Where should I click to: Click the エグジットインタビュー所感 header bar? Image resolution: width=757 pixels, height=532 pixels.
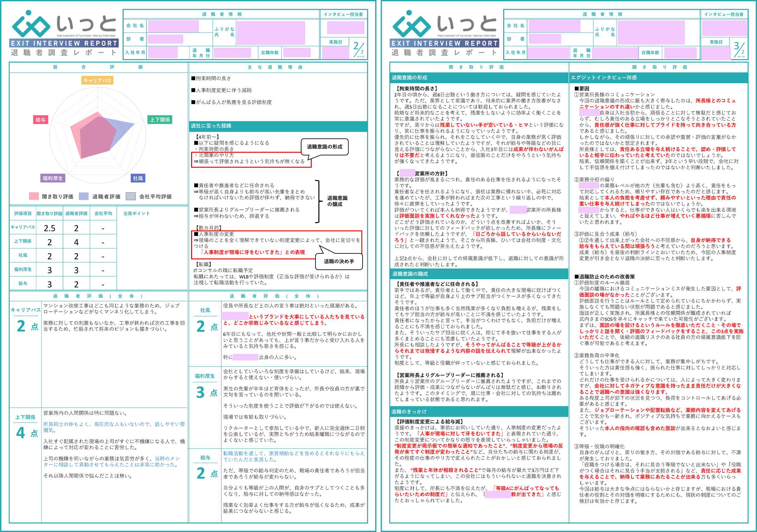coord(658,78)
